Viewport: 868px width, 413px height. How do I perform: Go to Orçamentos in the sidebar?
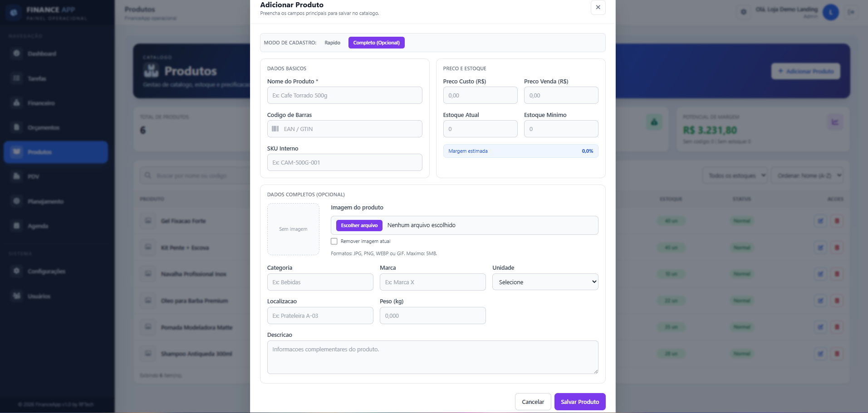pyautogui.click(x=56, y=127)
